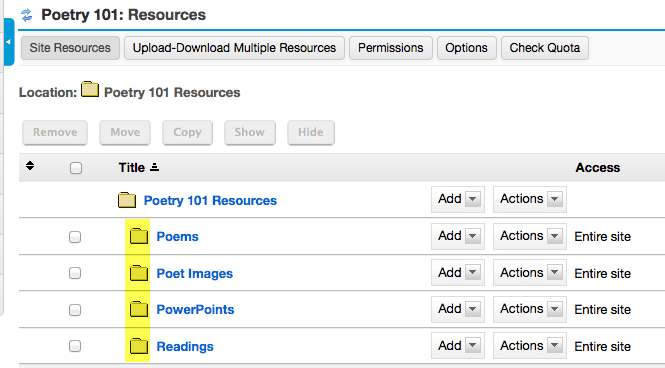Viewport: 665px width, 368px height.
Task: Click 'Entire site' in the Readings row
Action: [602, 346]
